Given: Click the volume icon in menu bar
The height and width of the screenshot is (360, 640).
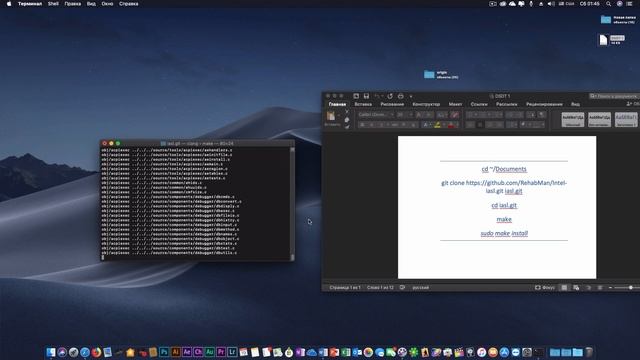Looking at the screenshot, I should click(551, 4).
